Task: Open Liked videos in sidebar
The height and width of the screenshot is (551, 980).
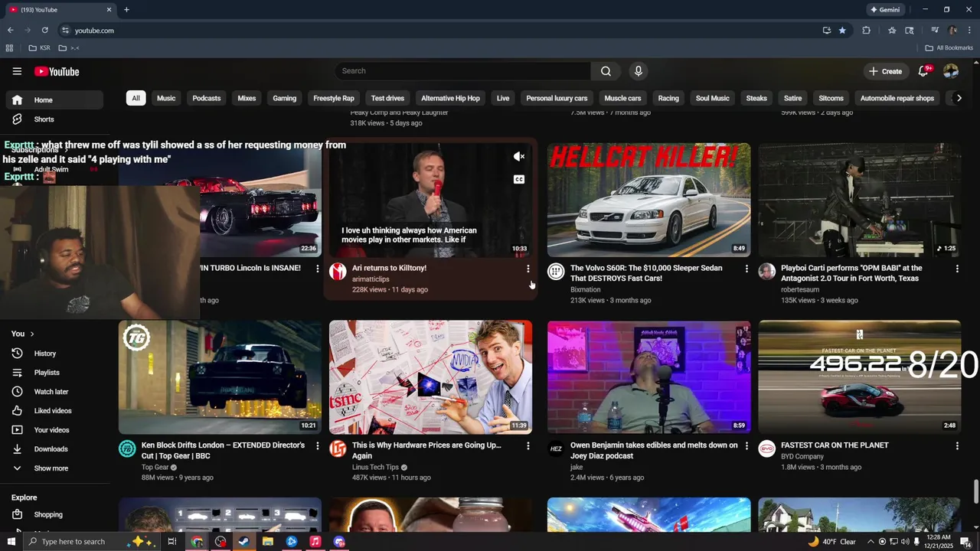Action: click(x=54, y=411)
